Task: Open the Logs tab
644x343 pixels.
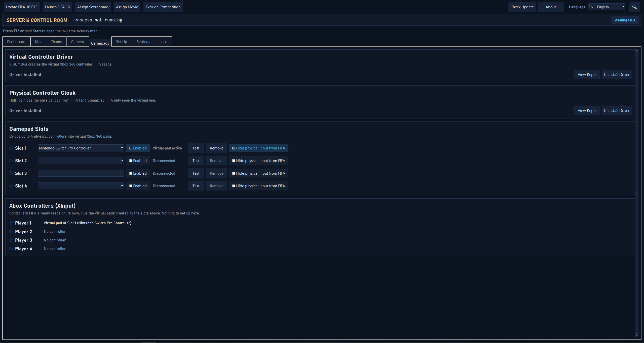Action: pyautogui.click(x=163, y=42)
